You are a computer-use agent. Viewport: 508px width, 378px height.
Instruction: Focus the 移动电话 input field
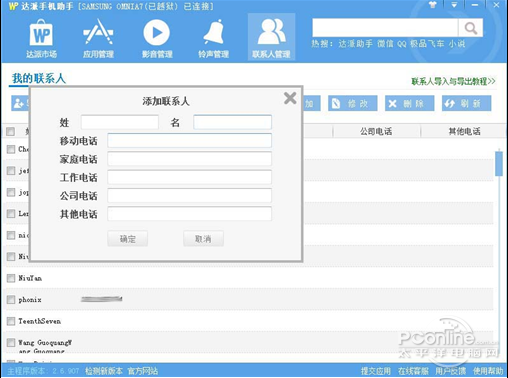coord(189,140)
